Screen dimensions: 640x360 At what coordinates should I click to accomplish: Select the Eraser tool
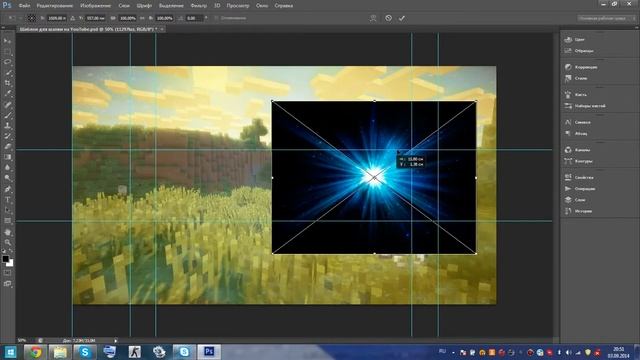8,147
